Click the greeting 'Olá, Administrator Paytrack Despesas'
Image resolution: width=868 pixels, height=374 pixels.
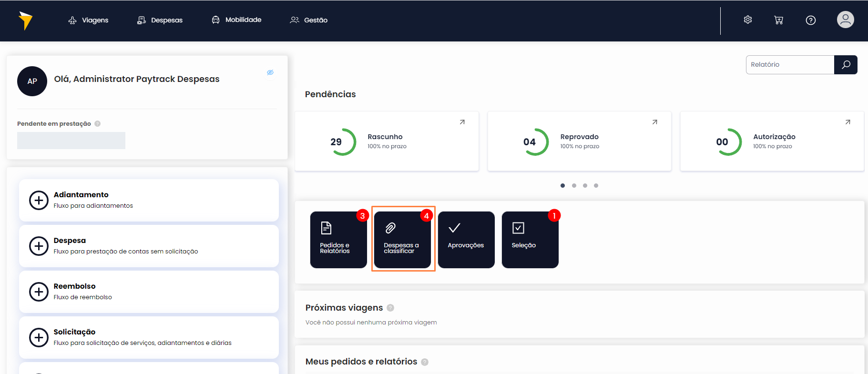pos(137,79)
